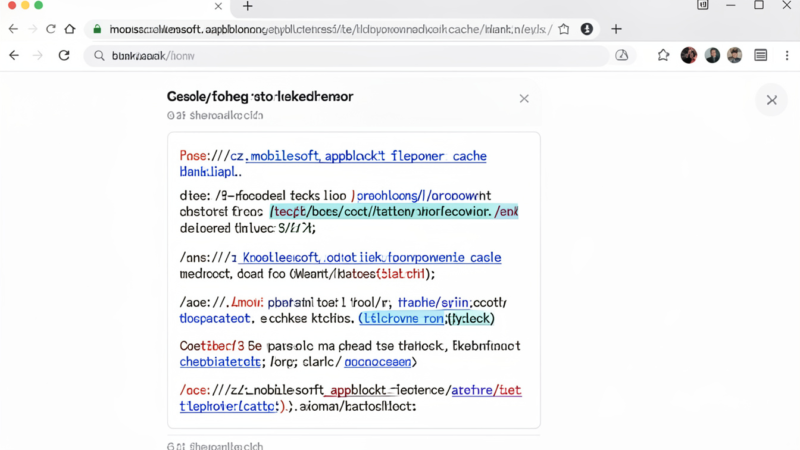Click the dialog title heading text
This screenshot has width=800, height=450.
[x=260, y=96]
